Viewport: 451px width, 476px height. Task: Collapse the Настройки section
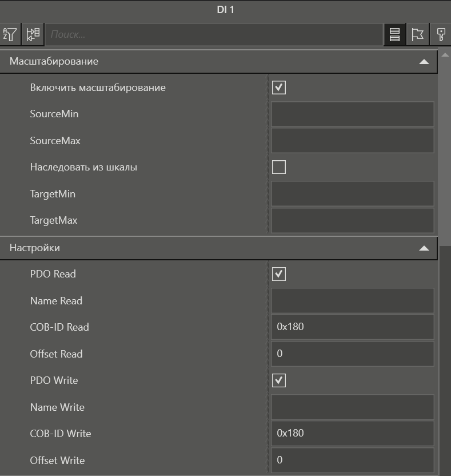tap(424, 248)
